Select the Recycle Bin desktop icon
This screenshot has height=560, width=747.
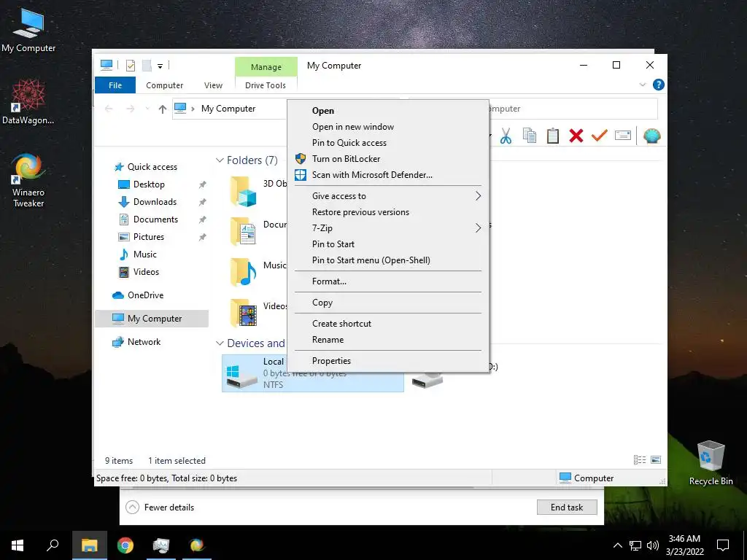point(711,462)
